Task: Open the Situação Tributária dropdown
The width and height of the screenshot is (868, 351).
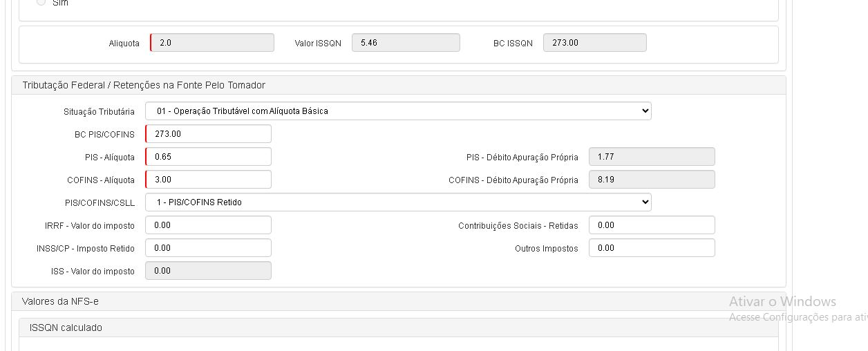Action: 398,111
